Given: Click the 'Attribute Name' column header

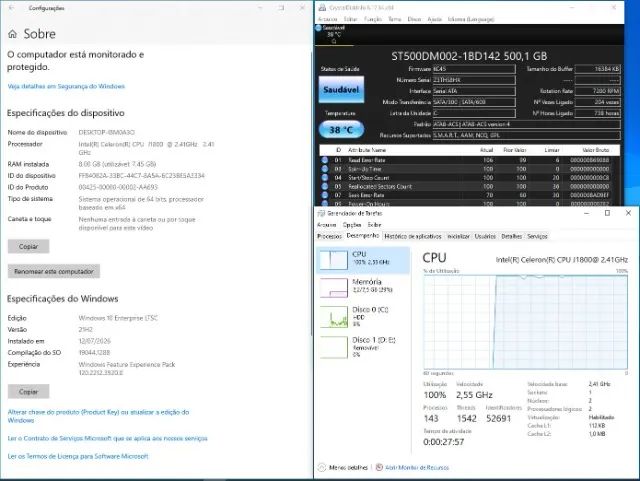Looking at the screenshot, I should [367, 150].
